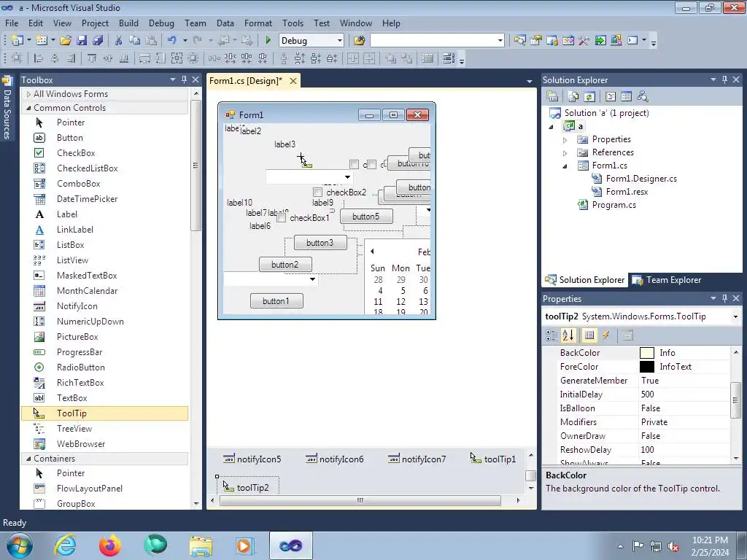747x560 pixels.
Task: Auto-hide Toolbox with the pin icon
Action: (x=184, y=79)
